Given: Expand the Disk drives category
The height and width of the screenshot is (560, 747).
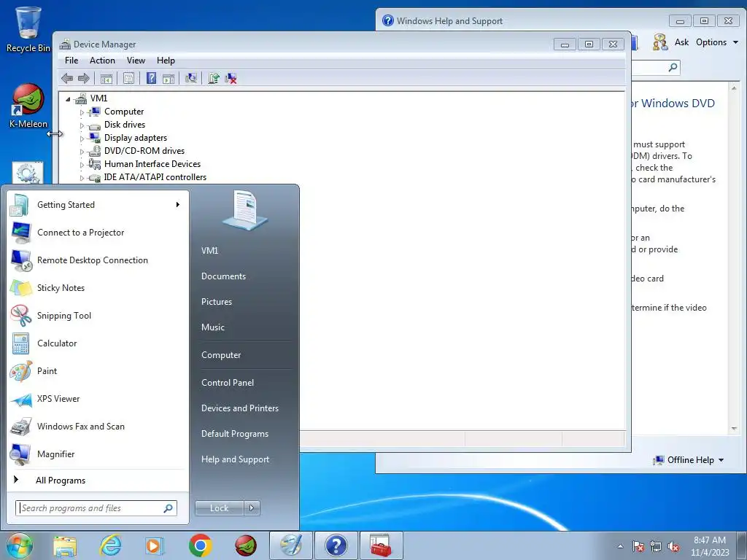Looking at the screenshot, I should [x=82, y=125].
